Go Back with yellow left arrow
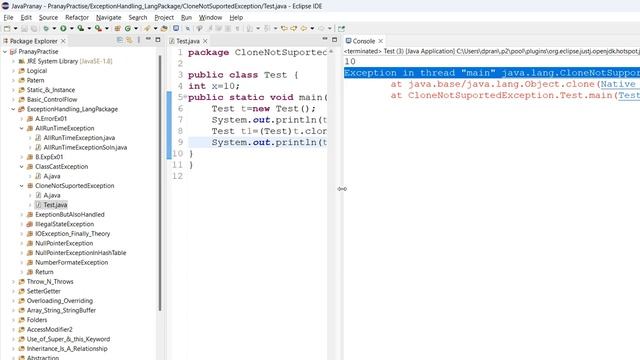 304,29
